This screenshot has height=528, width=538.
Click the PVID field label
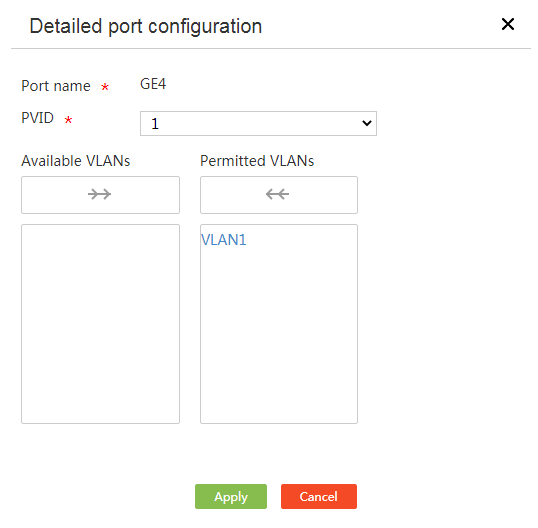pos(37,118)
